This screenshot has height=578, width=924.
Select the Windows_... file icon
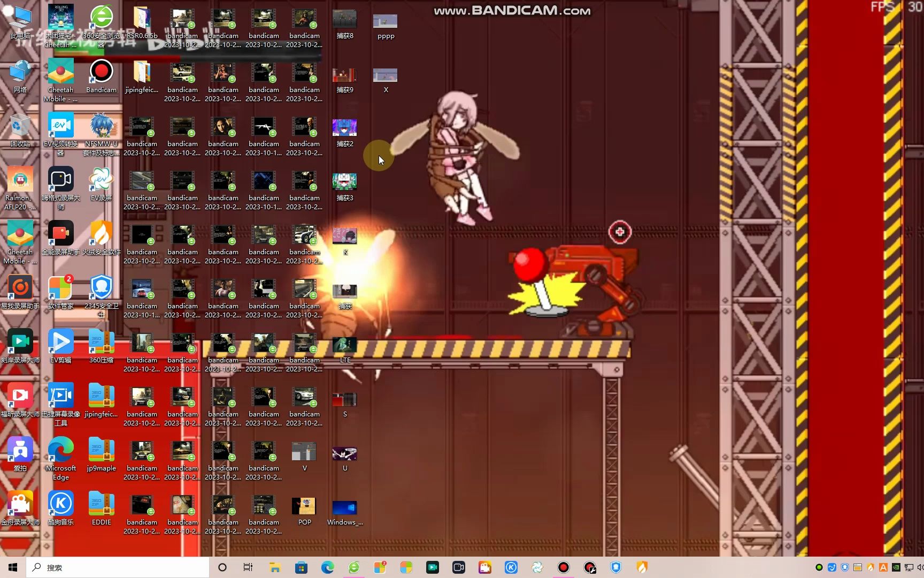tap(345, 512)
